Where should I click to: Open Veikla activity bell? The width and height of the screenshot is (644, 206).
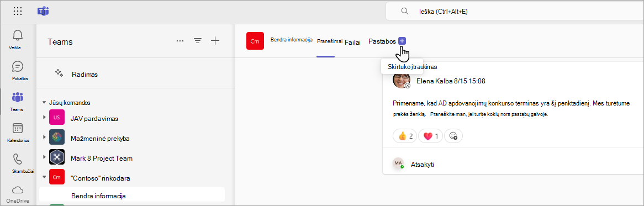(x=17, y=39)
